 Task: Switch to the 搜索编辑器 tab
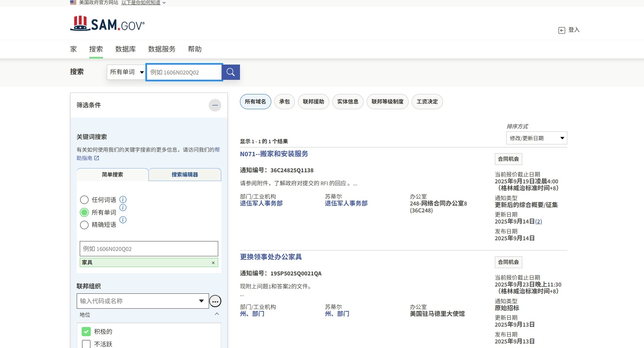185,175
